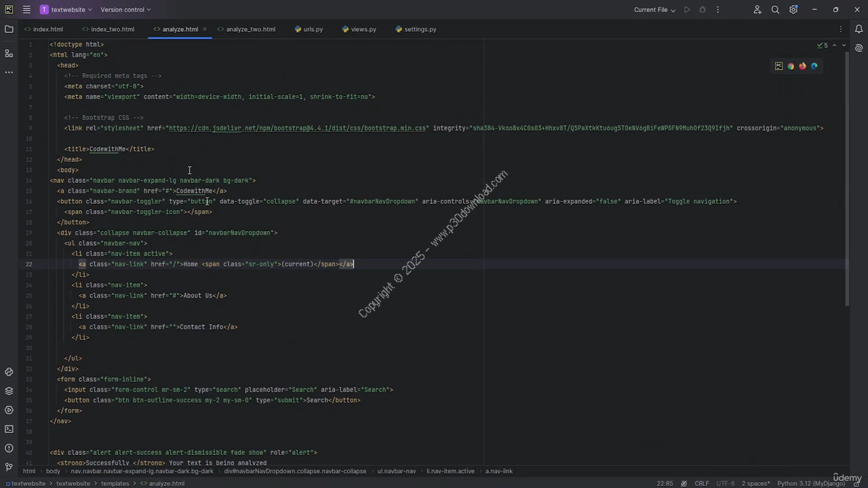
Task: Switch to the urls.py tab
Action: point(309,29)
